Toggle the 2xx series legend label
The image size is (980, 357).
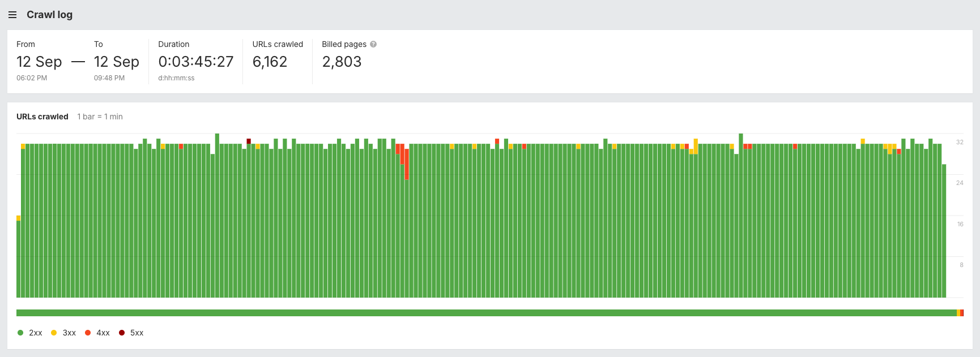point(36,333)
